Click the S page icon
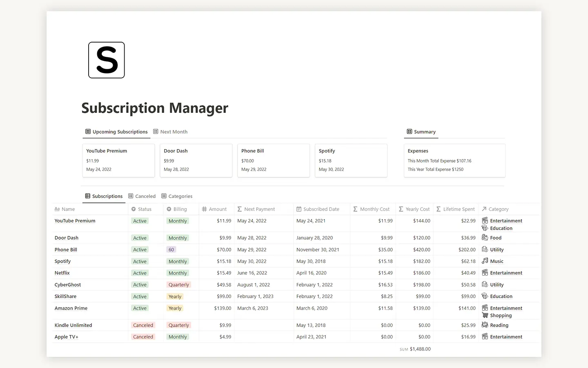The width and height of the screenshot is (588, 368). click(x=107, y=60)
